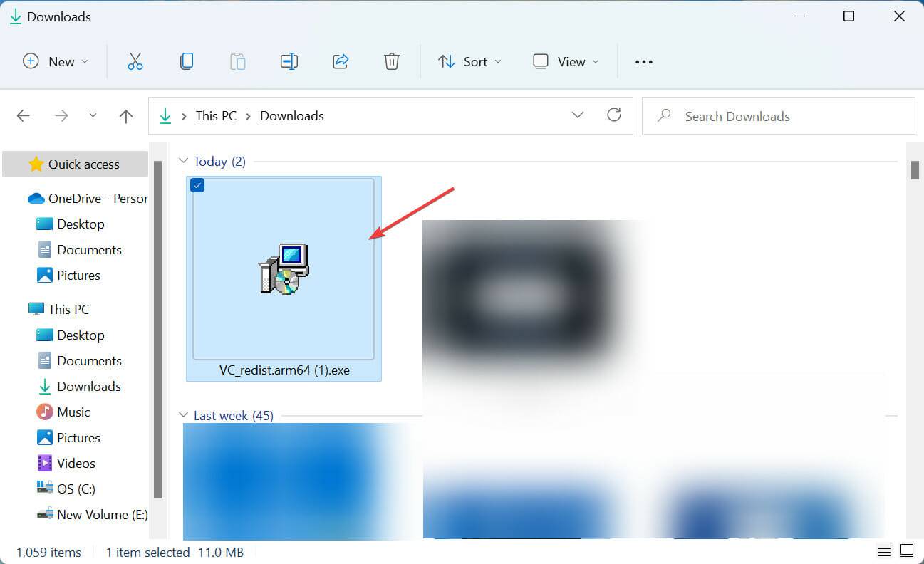Viewport: 924px width, 564px height.
Task: Navigate up to This PC
Action: [125, 115]
